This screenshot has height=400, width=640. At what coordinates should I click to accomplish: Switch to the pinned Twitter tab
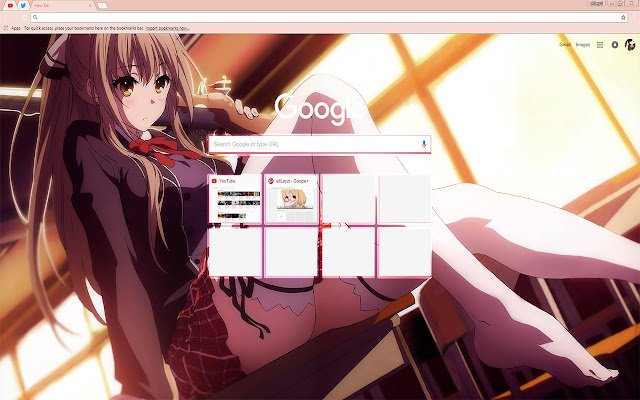(x=23, y=5)
